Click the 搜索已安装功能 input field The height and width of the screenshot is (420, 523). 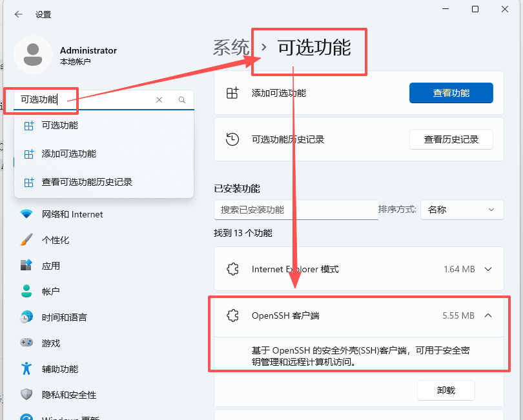[x=296, y=210]
